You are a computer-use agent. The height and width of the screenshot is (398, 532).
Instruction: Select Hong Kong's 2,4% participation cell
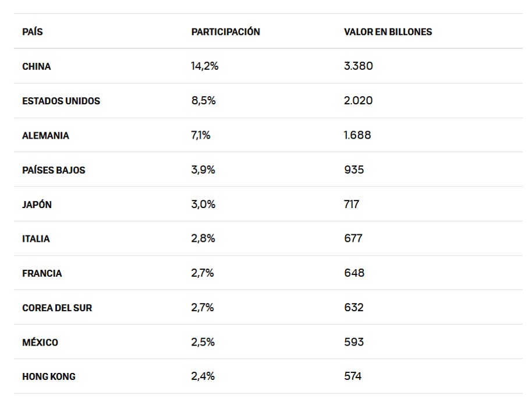[x=203, y=377]
